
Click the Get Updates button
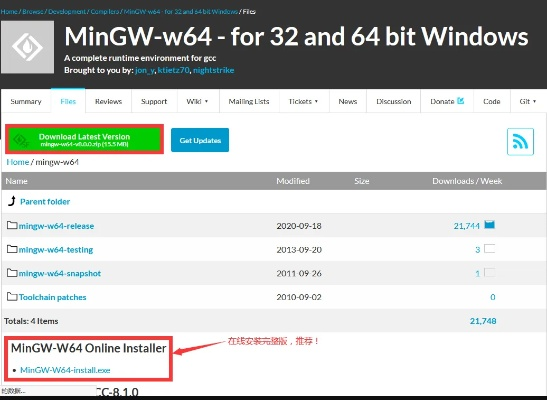click(x=200, y=140)
